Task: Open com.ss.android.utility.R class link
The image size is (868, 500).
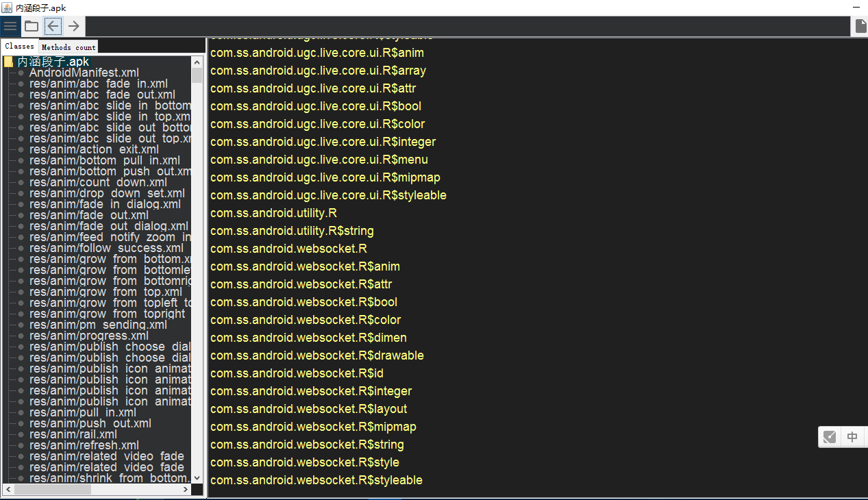Action: point(273,213)
